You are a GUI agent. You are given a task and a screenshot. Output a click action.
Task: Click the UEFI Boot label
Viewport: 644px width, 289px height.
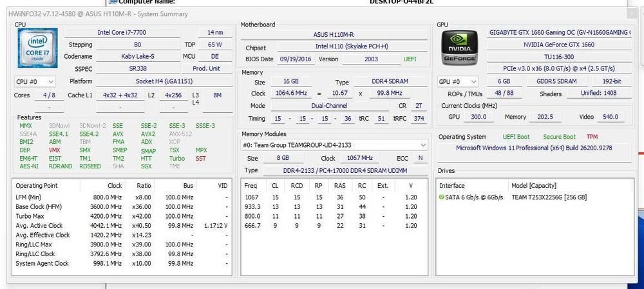point(516,137)
